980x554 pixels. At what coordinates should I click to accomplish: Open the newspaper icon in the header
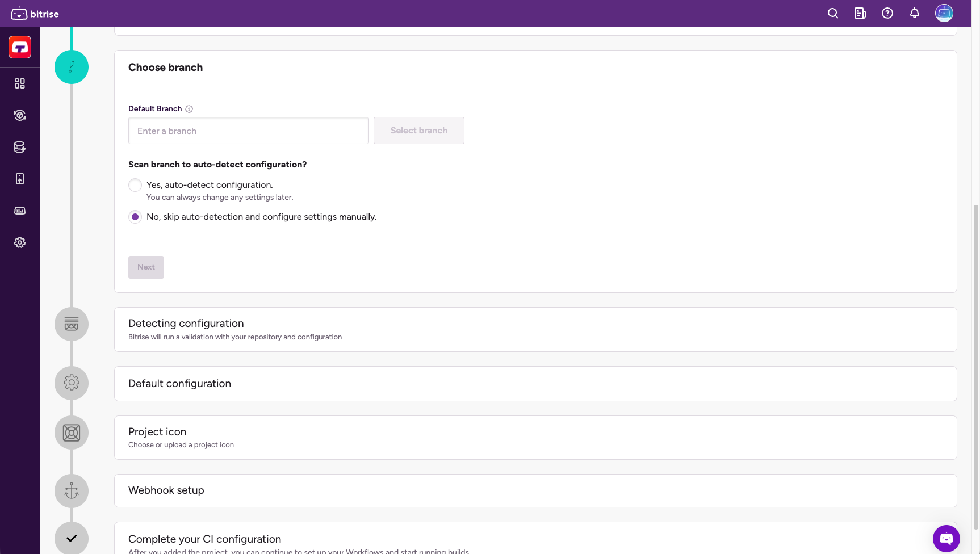[x=860, y=13]
